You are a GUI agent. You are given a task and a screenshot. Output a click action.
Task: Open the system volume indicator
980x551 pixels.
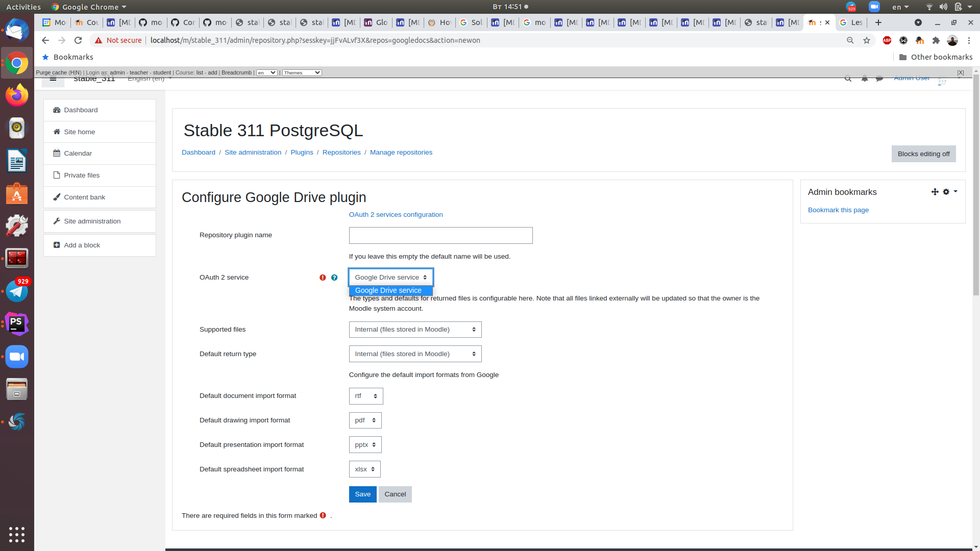[943, 7]
